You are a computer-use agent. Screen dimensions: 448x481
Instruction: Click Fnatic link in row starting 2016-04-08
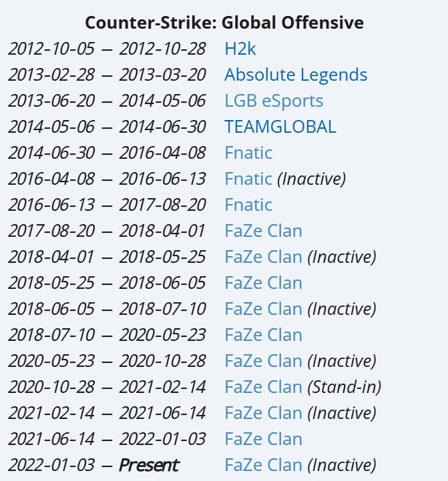(x=248, y=179)
